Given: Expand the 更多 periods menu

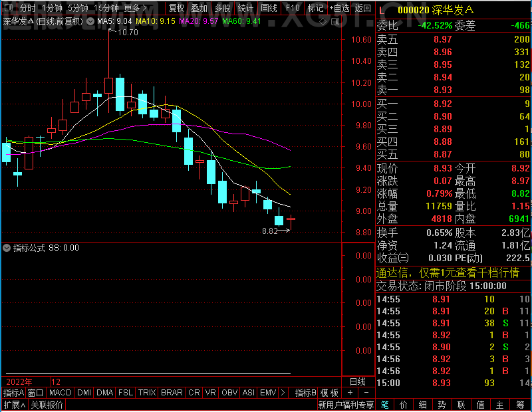Looking at the screenshot, I should coord(136,8).
